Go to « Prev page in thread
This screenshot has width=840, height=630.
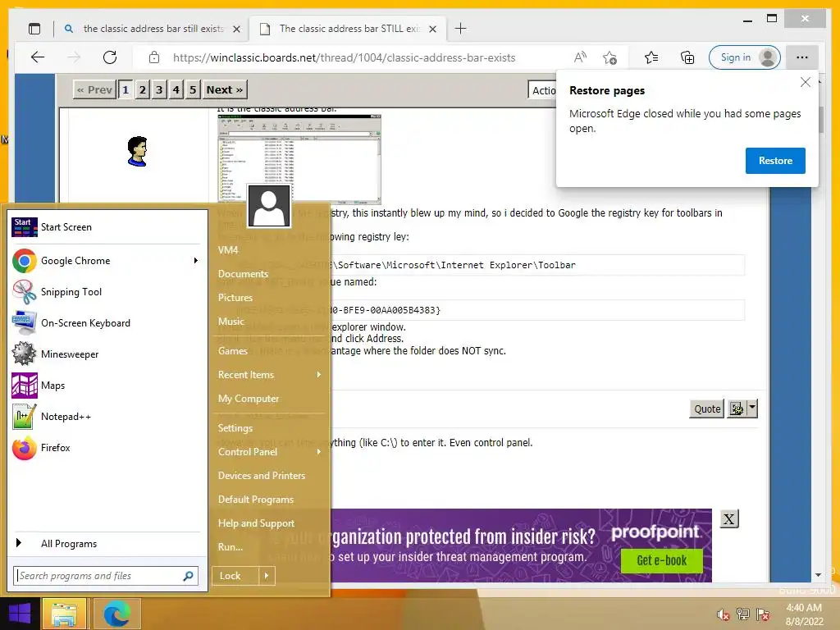(94, 89)
